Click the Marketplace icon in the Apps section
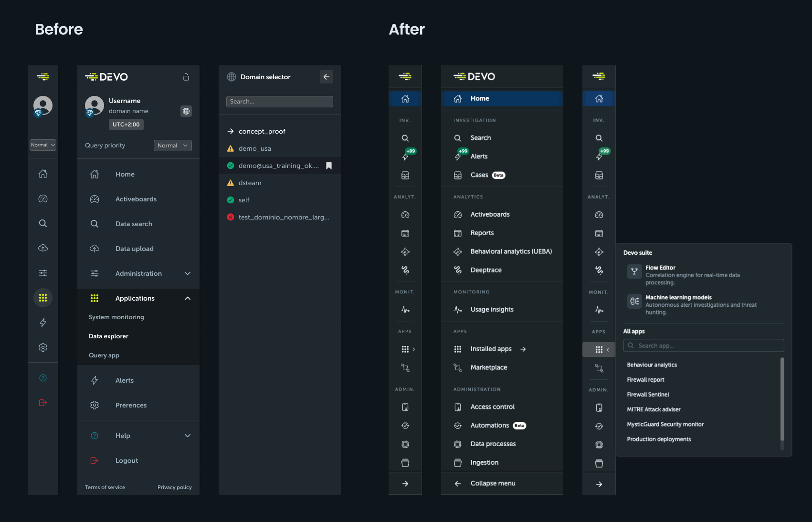Image resolution: width=812 pixels, height=522 pixels. tap(457, 367)
